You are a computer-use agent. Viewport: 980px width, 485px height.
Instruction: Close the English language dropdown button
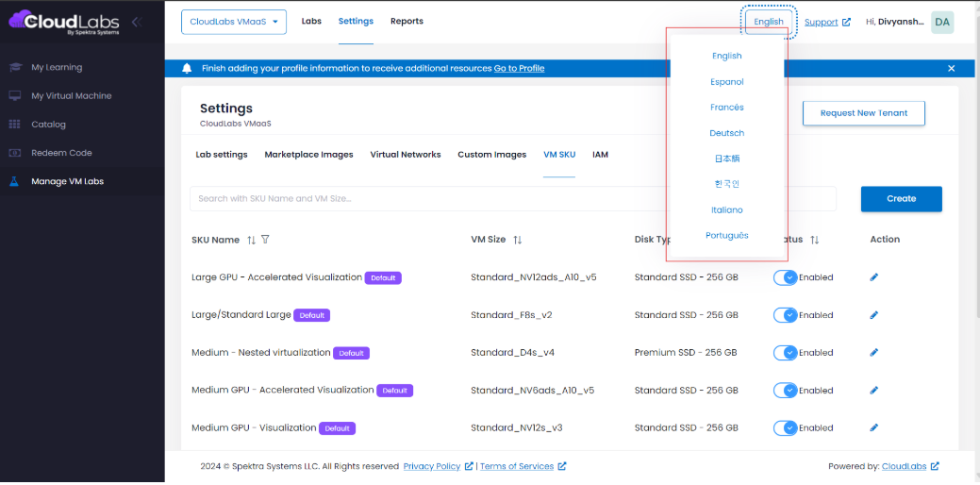point(768,22)
